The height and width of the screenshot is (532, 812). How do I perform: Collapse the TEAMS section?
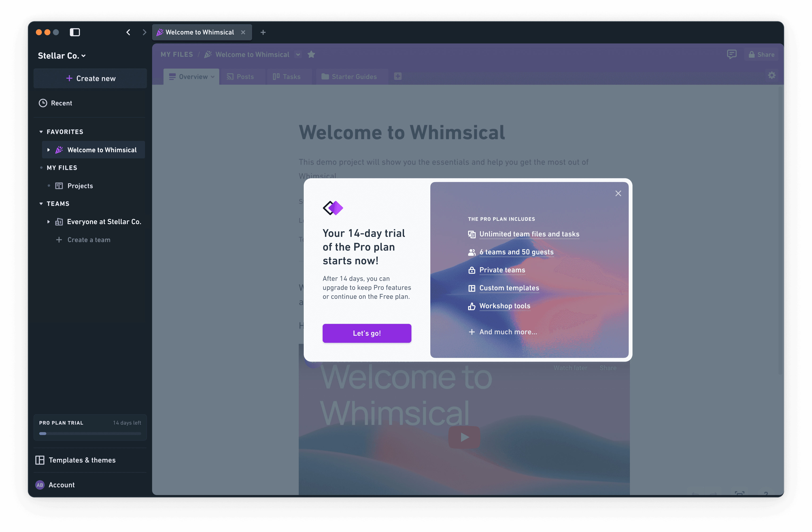tap(41, 204)
